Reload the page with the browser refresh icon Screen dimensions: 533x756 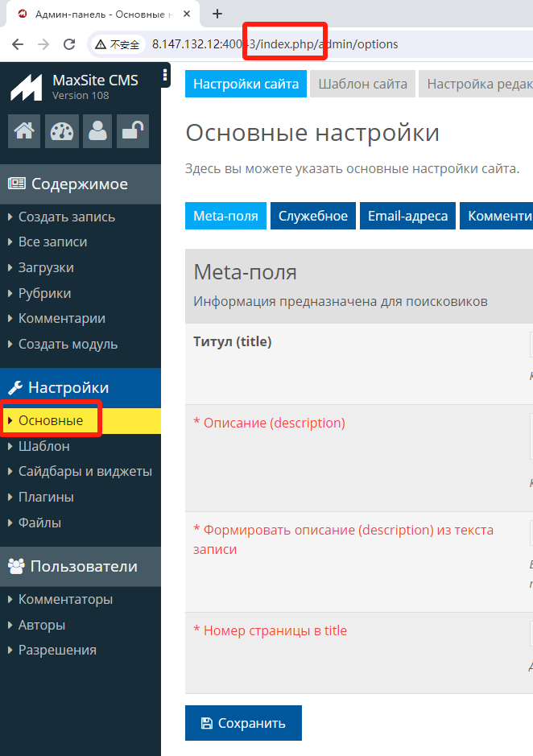69,44
